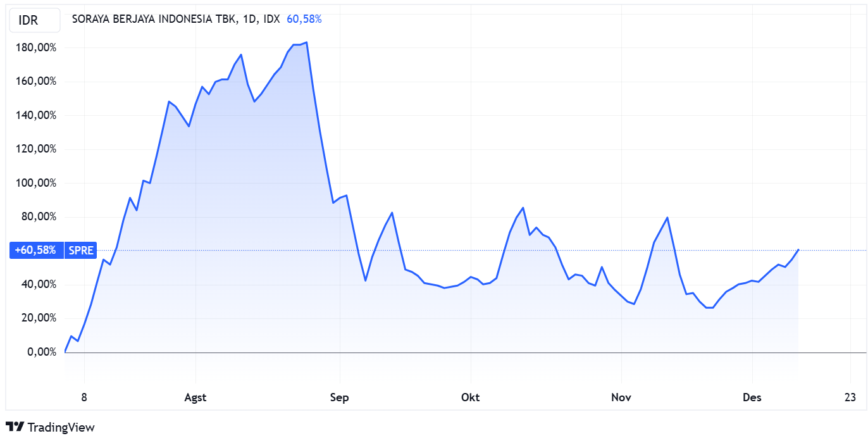
Task: Click the TradingView logo link
Action: point(50,427)
